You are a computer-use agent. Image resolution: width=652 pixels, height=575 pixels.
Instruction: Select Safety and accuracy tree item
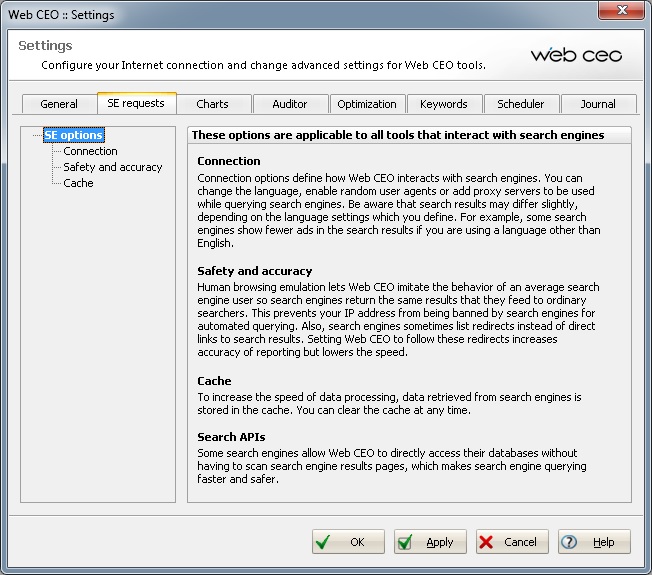113,167
